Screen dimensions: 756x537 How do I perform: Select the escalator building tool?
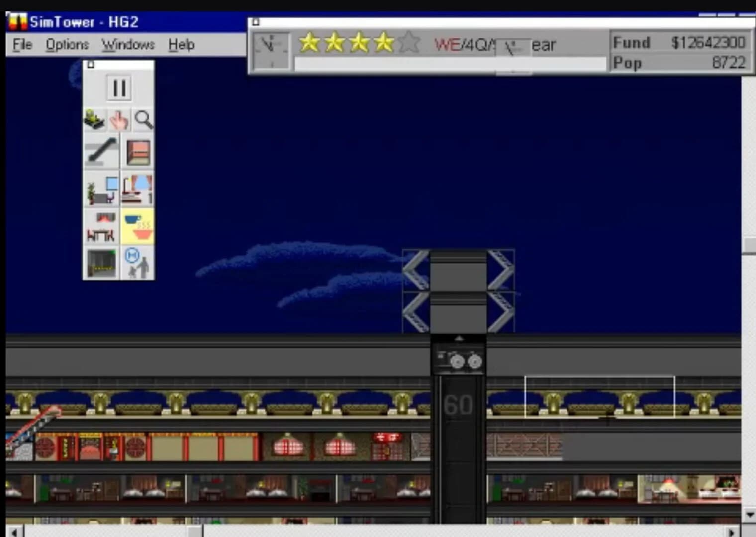tap(101, 151)
